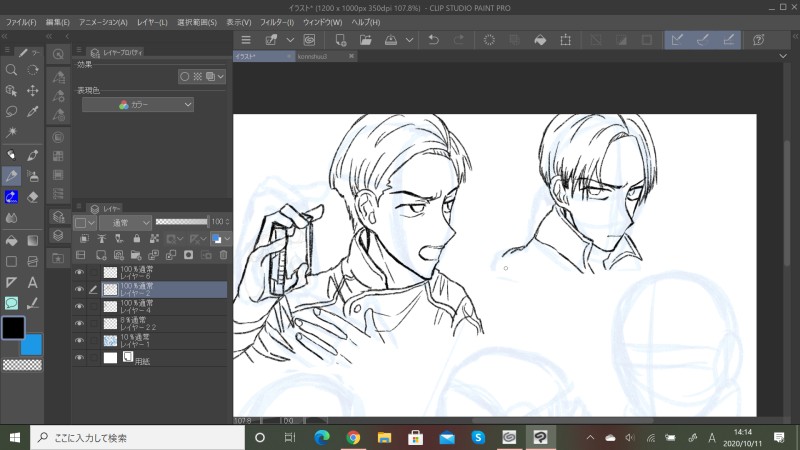
Task: Click the blue sub color swatch
Action: (34, 345)
